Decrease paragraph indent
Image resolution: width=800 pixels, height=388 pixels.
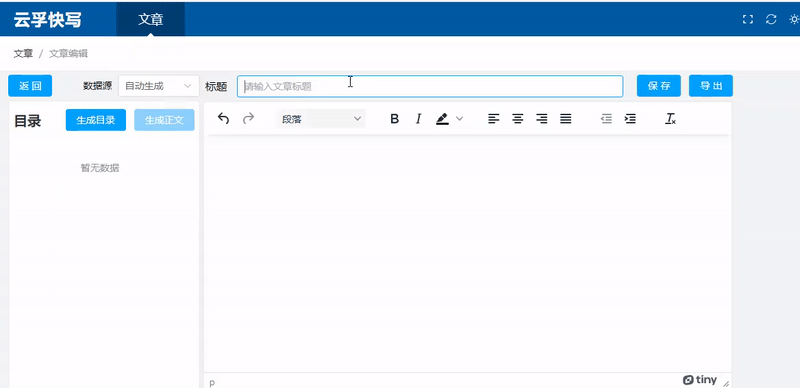tap(606, 119)
